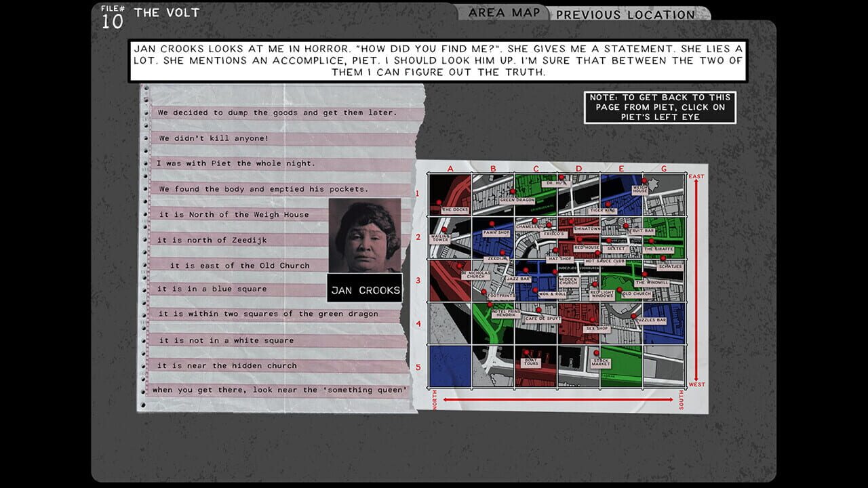Select the Puzzles Bar map pin
This screenshot has width=868, height=488.
click(x=633, y=316)
